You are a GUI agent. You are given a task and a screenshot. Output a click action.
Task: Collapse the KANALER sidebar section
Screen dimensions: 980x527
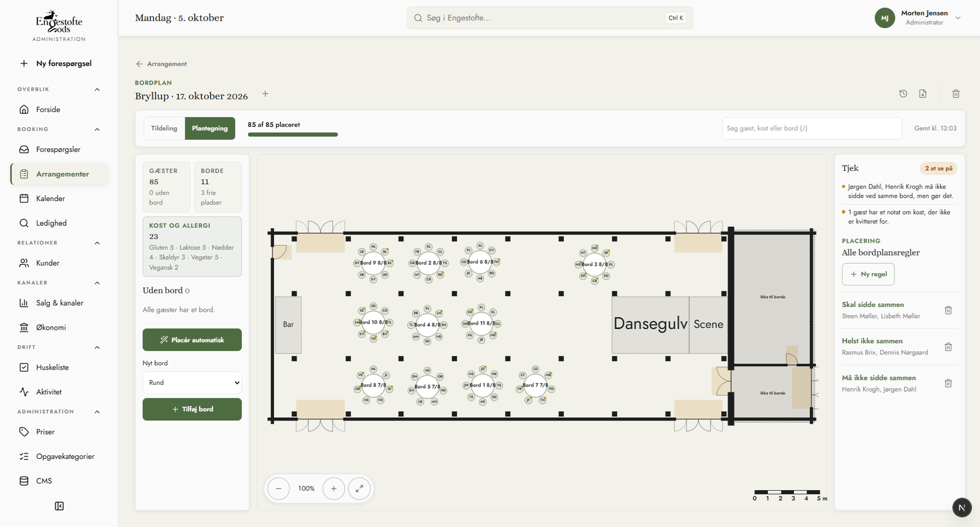pyautogui.click(x=97, y=283)
